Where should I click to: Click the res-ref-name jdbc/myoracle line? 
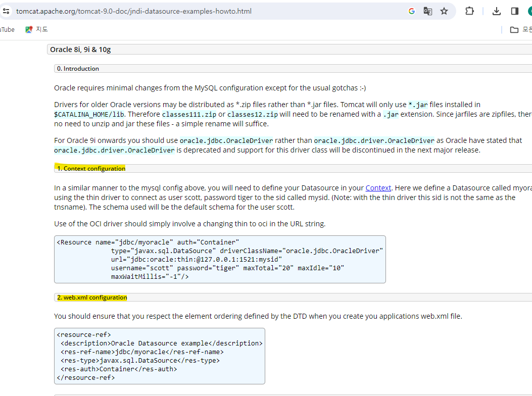(142, 352)
